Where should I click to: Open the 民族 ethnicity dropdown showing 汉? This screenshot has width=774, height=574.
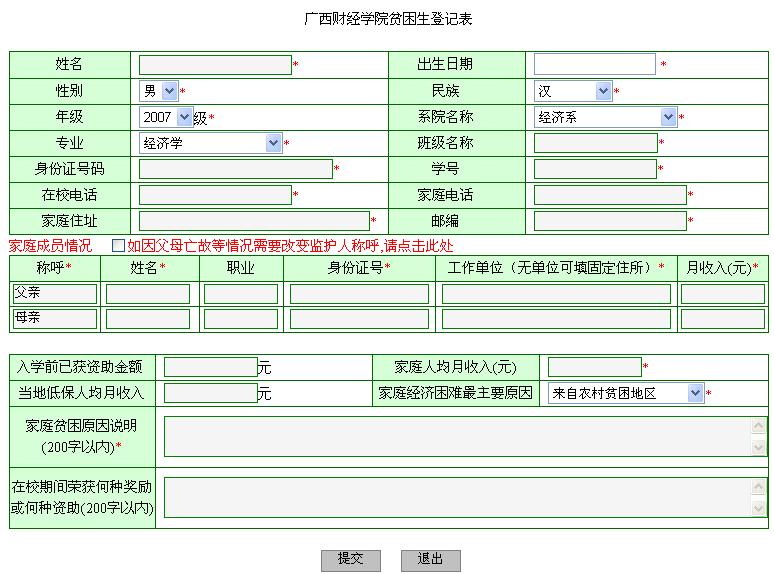[x=573, y=91]
